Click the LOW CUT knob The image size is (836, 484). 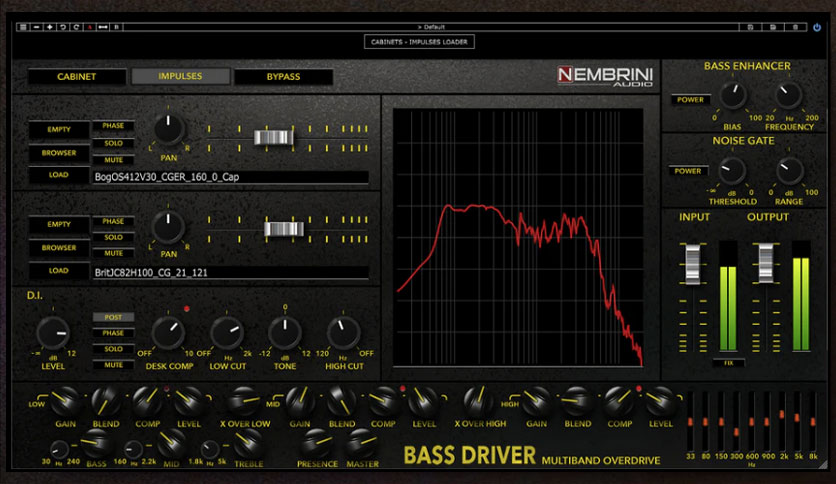pos(227,333)
